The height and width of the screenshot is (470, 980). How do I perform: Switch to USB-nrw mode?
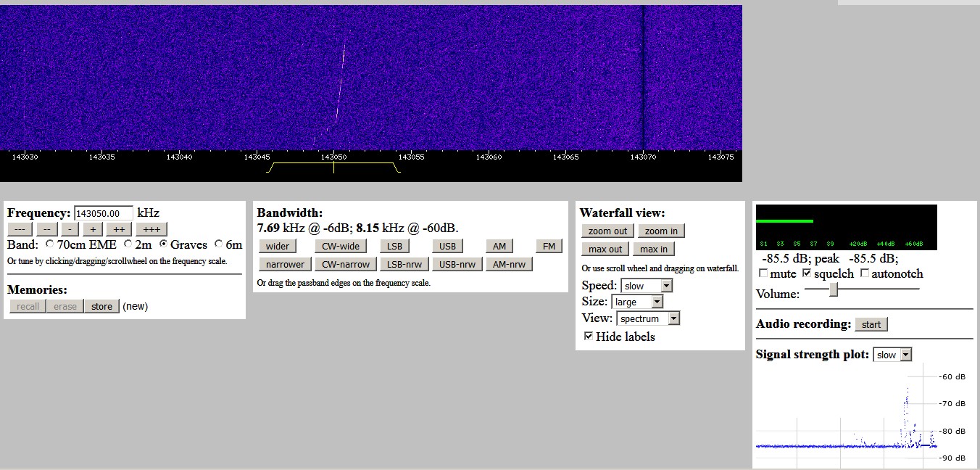[x=457, y=264]
